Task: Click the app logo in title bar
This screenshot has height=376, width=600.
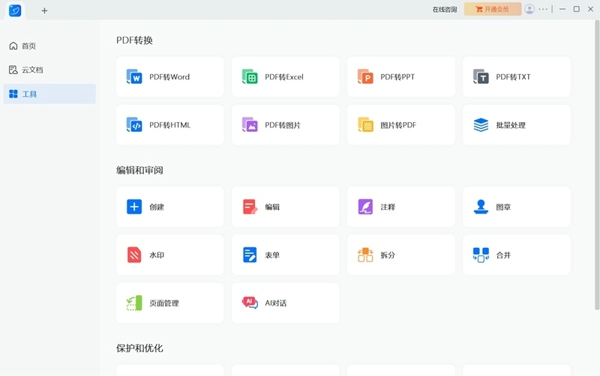Action: (15, 10)
